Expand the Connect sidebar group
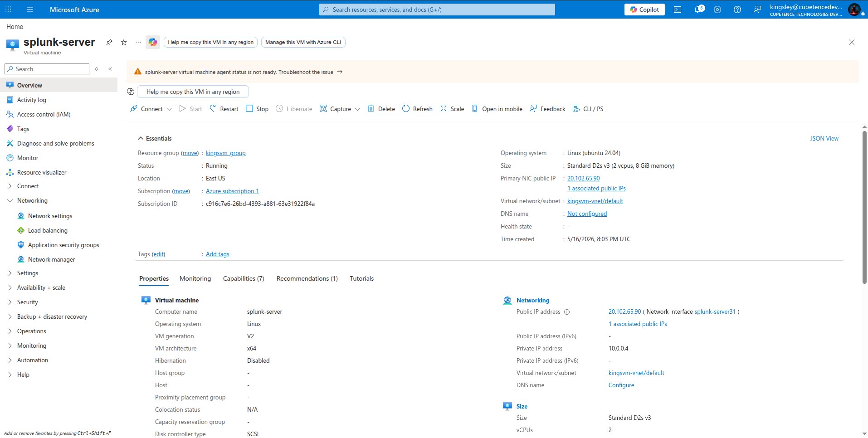This screenshot has width=868, height=438. 10,186
